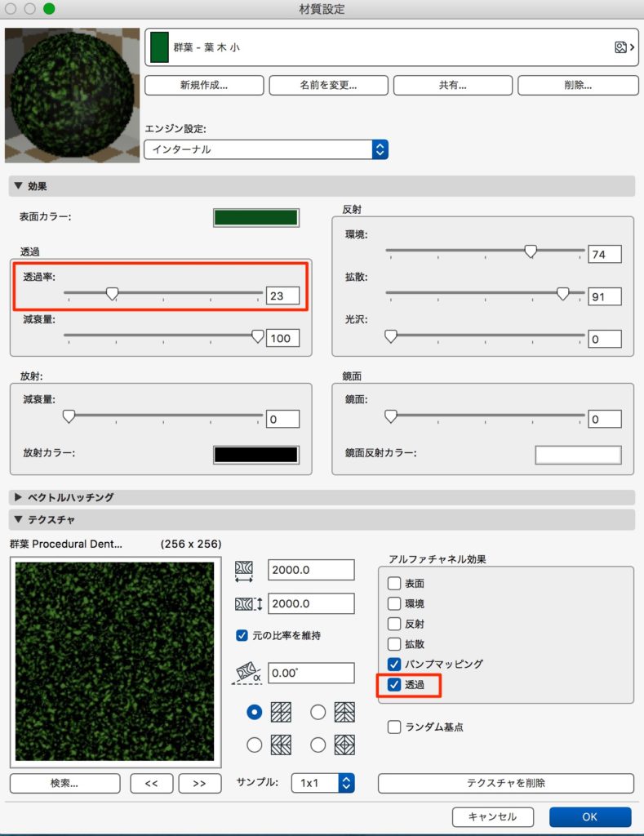Click bottom-right mirrored tiling pattern icon
This screenshot has width=644, height=836.
[x=344, y=745]
